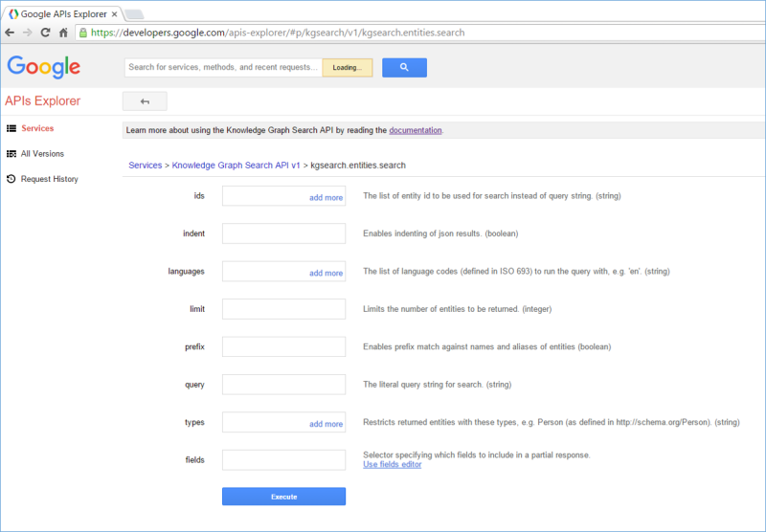Click kgsearch.entities.search breadcrumb text

pyautogui.click(x=358, y=166)
